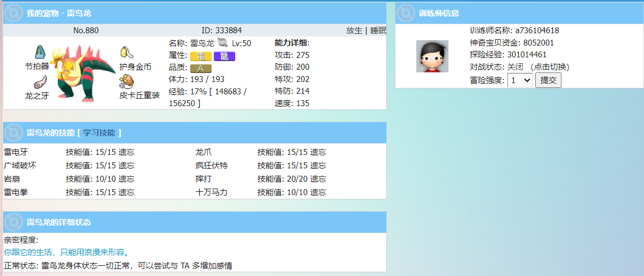Click the 特防: 214 stat
644x276 pixels.
(x=292, y=91)
